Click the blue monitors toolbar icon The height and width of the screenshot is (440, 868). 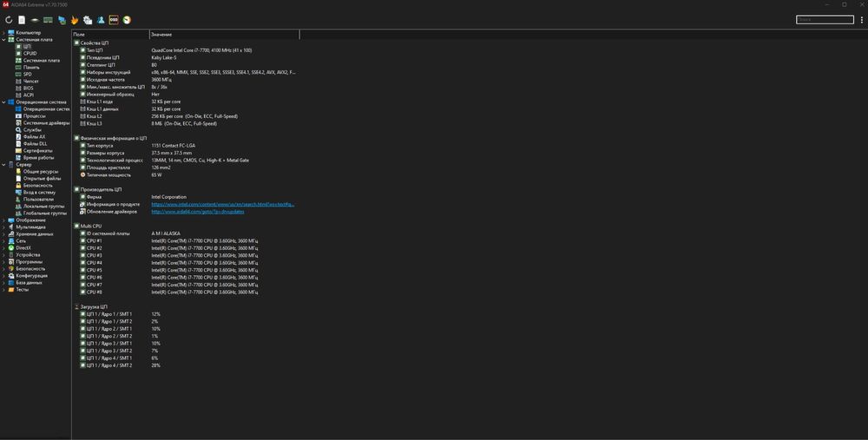tap(62, 20)
